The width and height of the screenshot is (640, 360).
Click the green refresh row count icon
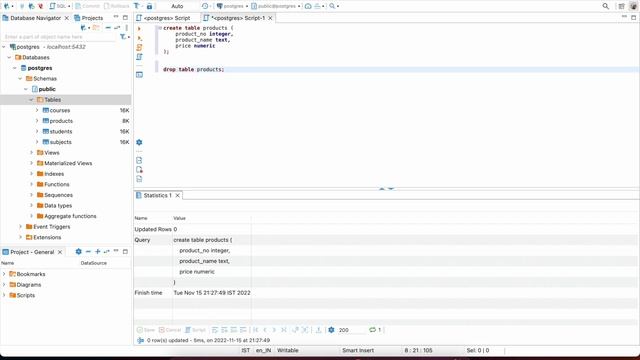372,330
